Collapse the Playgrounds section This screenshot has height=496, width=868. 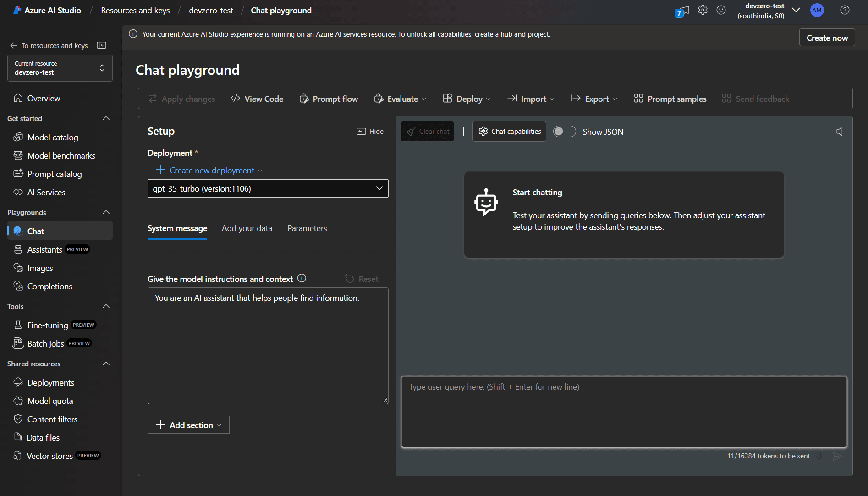106,212
